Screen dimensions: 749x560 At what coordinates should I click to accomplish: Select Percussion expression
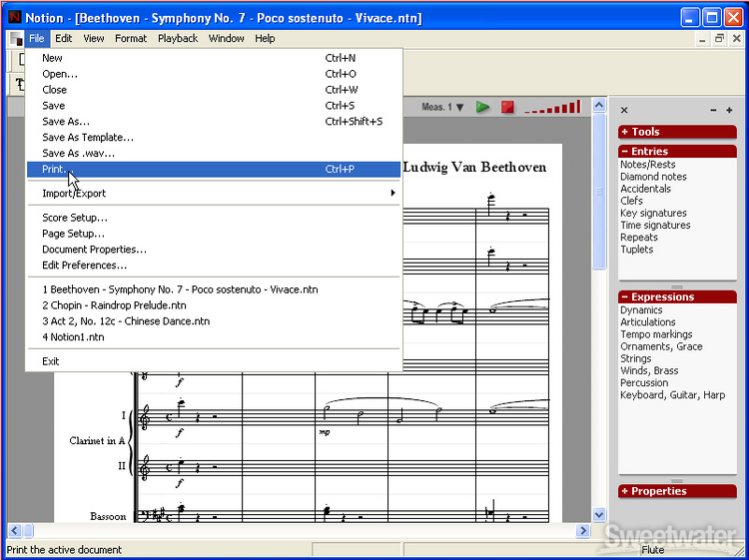[644, 383]
